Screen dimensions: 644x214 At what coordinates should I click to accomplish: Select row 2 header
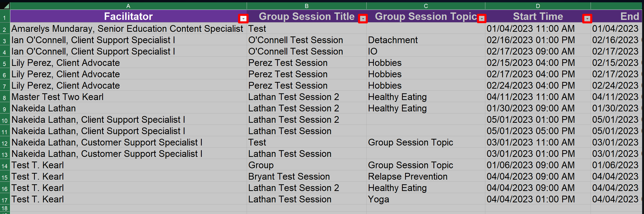point(5,29)
